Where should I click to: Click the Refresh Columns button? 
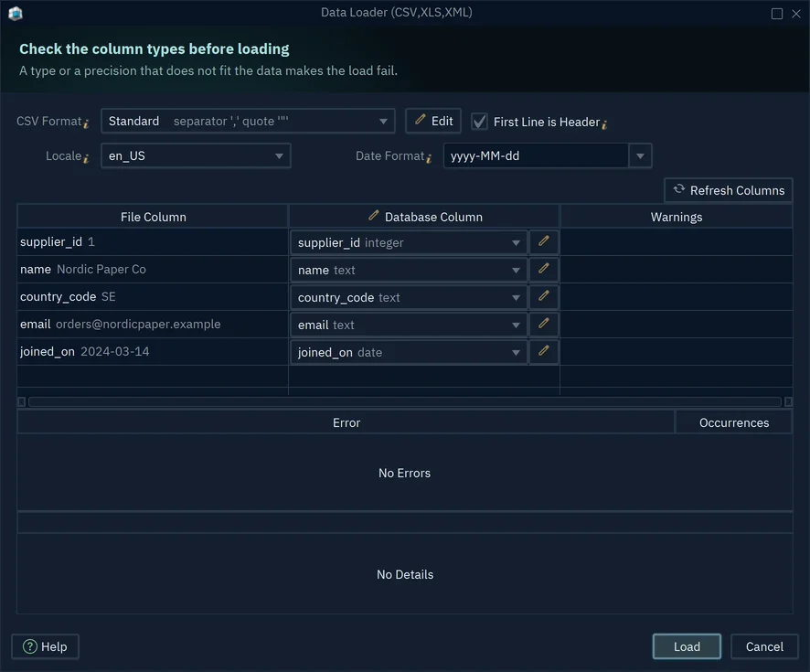(729, 190)
